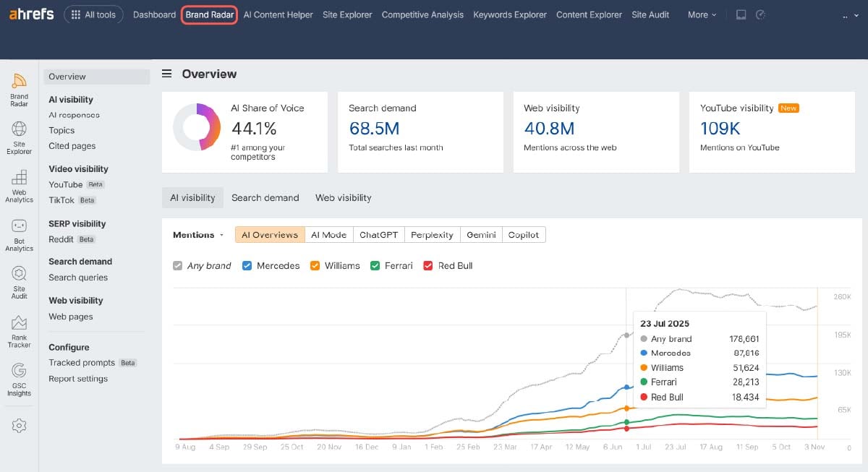Switch to Search demand tab
Image resolution: width=868 pixels, height=472 pixels.
tap(265, 198)
